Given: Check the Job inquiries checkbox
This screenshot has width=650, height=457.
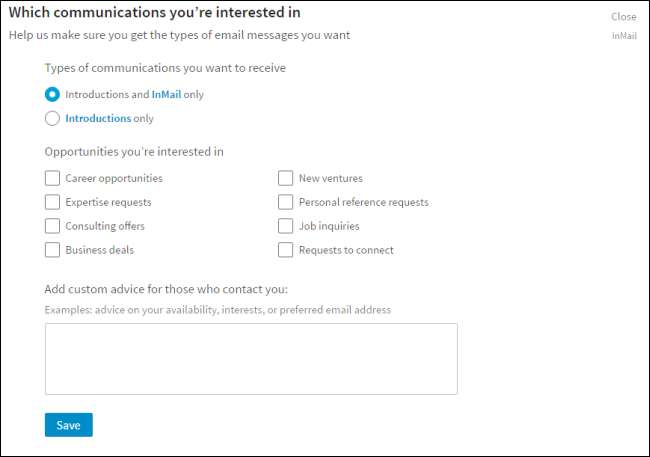Looking at the screenshot, I should pos(286,226).
